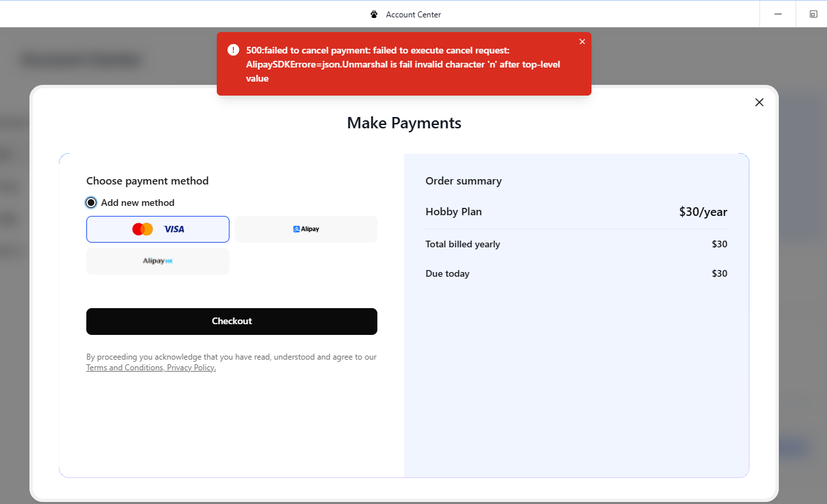Click the paw icon in title bar
The height and width of the screenshot is (504, 827).
pos(374,14)
